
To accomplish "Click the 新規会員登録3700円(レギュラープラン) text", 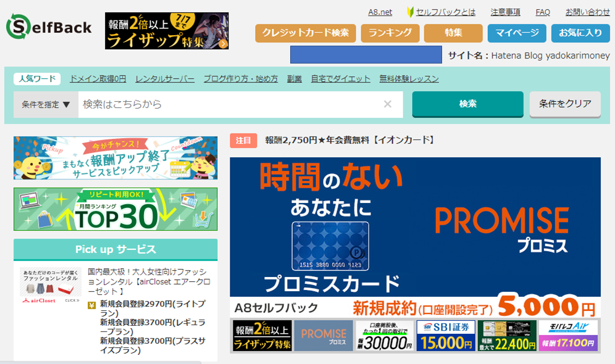I will coord(153,327).
